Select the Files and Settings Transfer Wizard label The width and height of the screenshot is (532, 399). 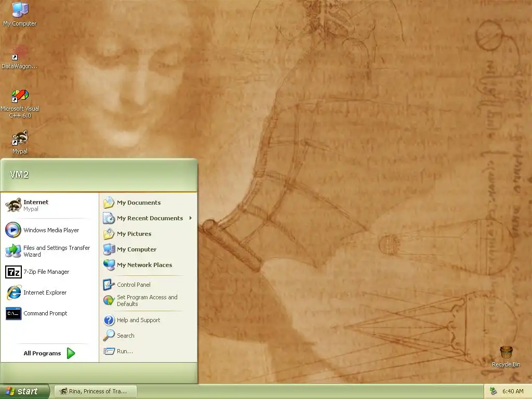[x=57, y=251]
